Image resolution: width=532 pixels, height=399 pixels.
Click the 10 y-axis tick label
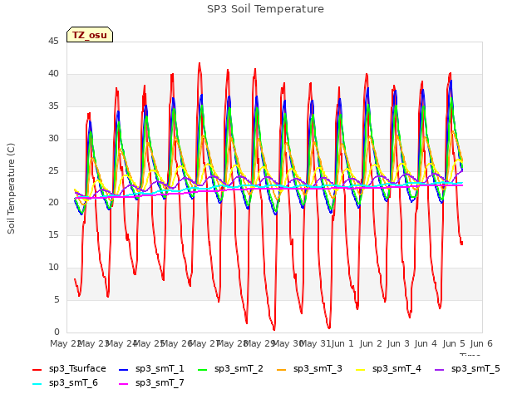coord(53,268)
